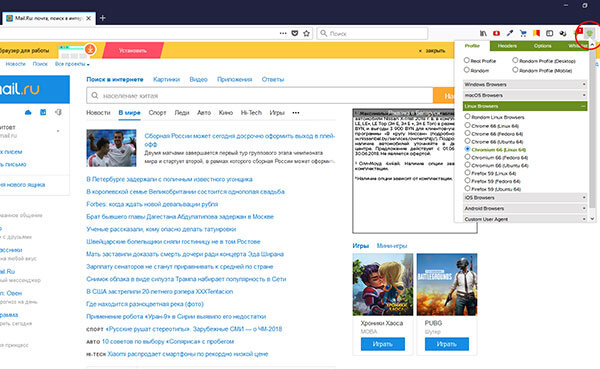Bookmark this page with the star icon

(x=307, y=33)
